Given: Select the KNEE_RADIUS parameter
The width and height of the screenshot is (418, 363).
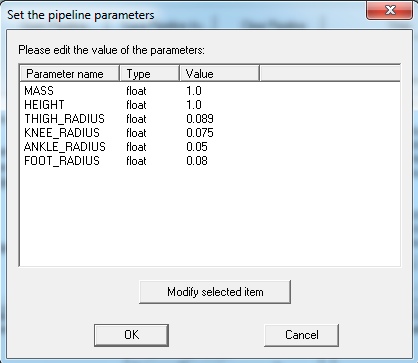Looking at the screenshot, I should [62, 133].
